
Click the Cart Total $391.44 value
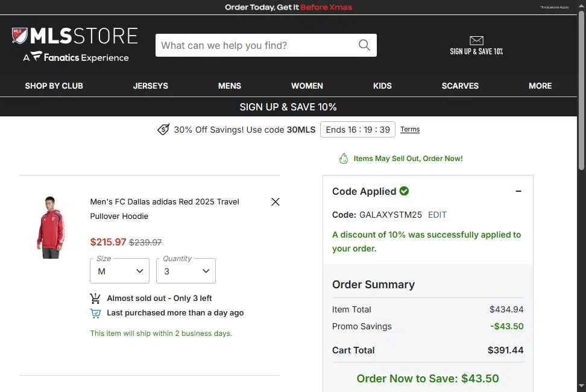505,350
